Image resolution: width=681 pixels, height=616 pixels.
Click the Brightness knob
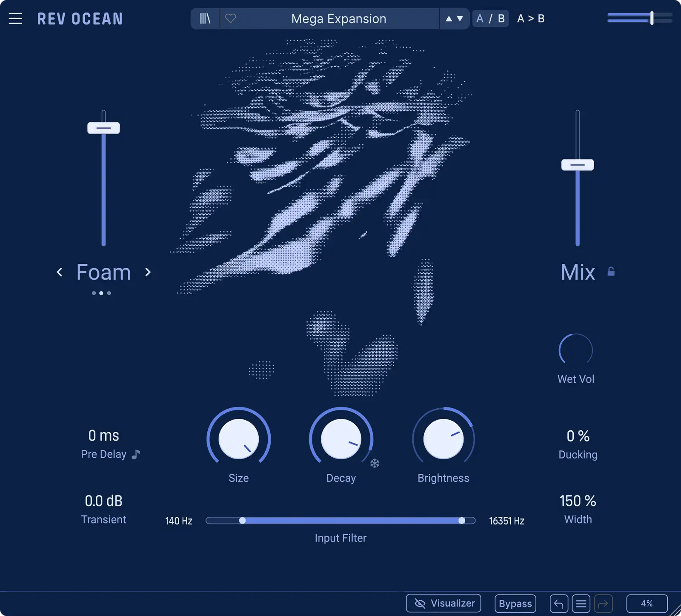point(444,438)
